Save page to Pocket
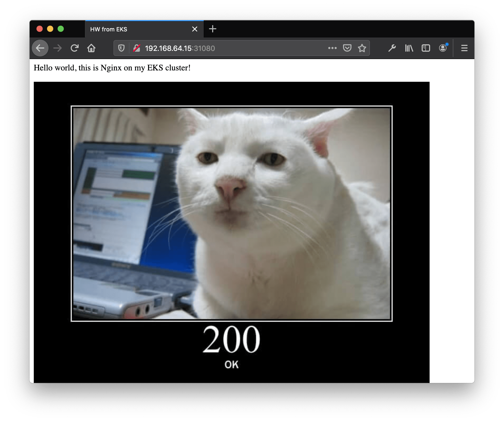 pyautogui.click(x=347, y=48)
